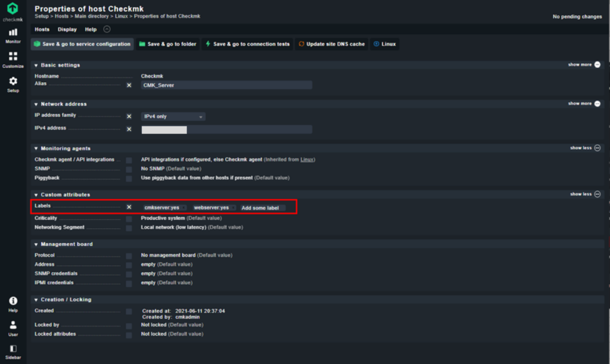Viewport: 610px width, 364px height.
Task: Uncheck the IPv4 address checkbox
Action: click(129, 129)
